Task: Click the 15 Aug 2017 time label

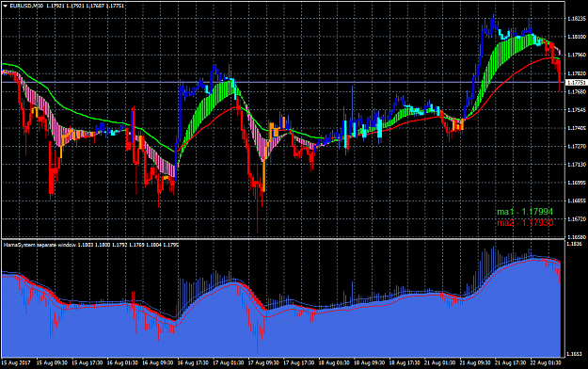Action: (x=16, y=363)
